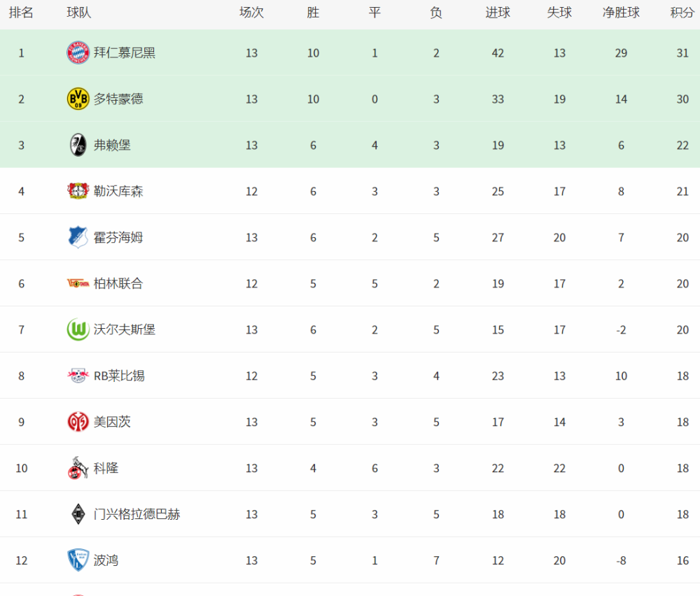700x596 pixels.
Task: Click the Bochum blue shield logo
Action: (78, 560)
